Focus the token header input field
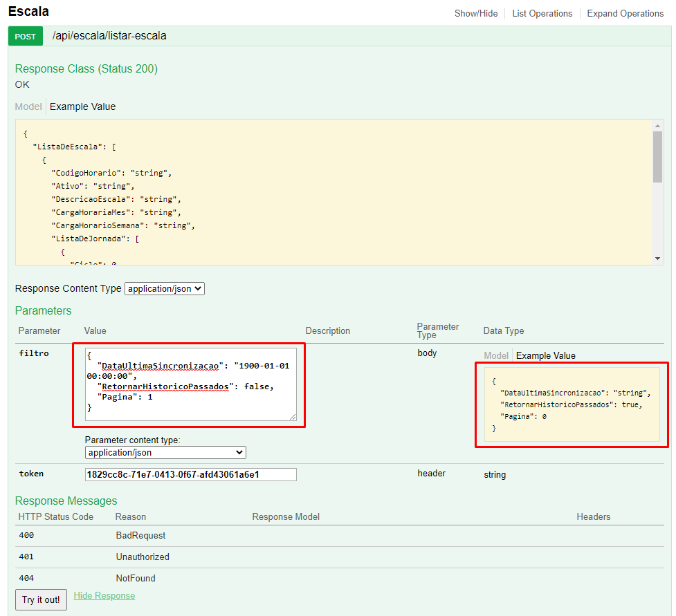This screenshot has height=616, width=676. (x=190, y=474)
